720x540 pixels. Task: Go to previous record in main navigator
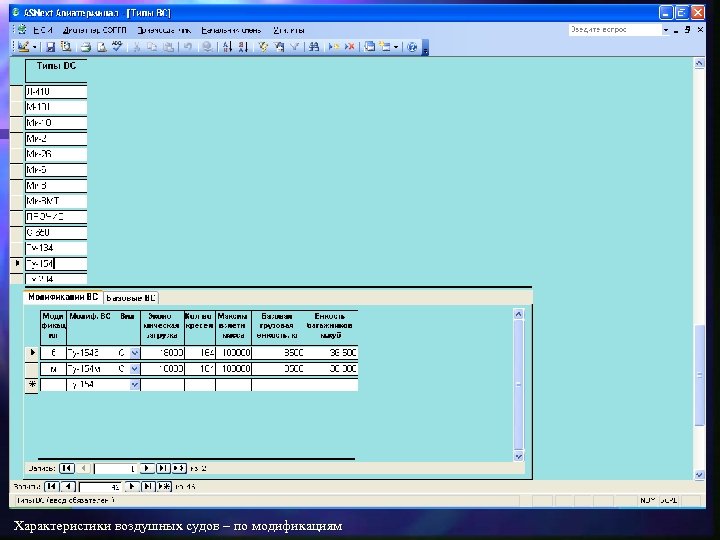point(68,486)
